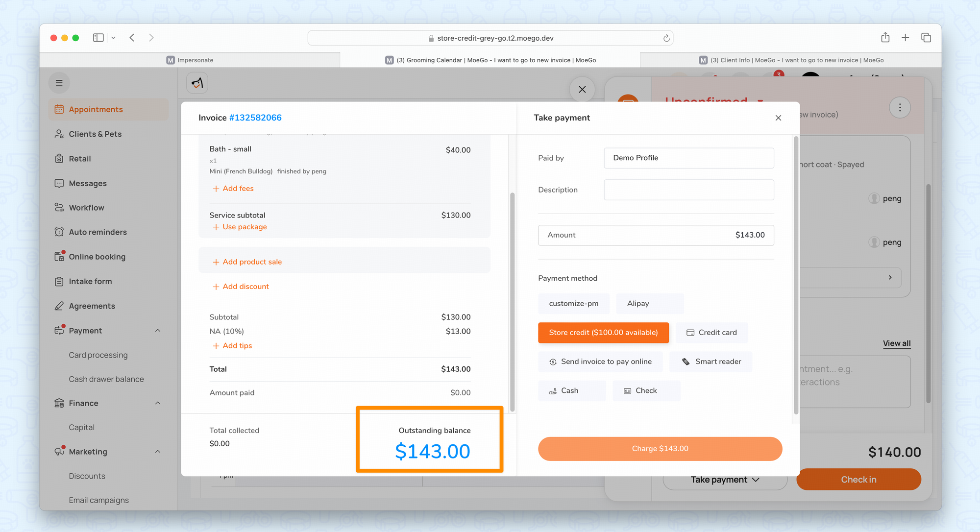Select Store credit payment method
The image size is (980, 532).
pos(603,333)
